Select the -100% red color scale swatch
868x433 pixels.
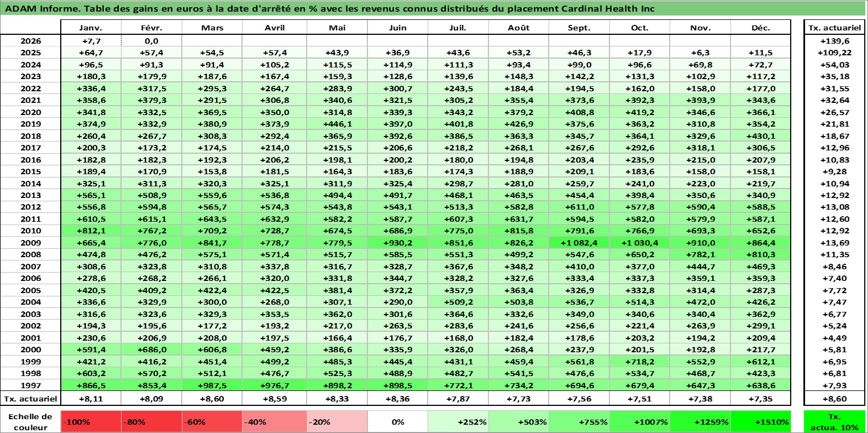(91, 421)
